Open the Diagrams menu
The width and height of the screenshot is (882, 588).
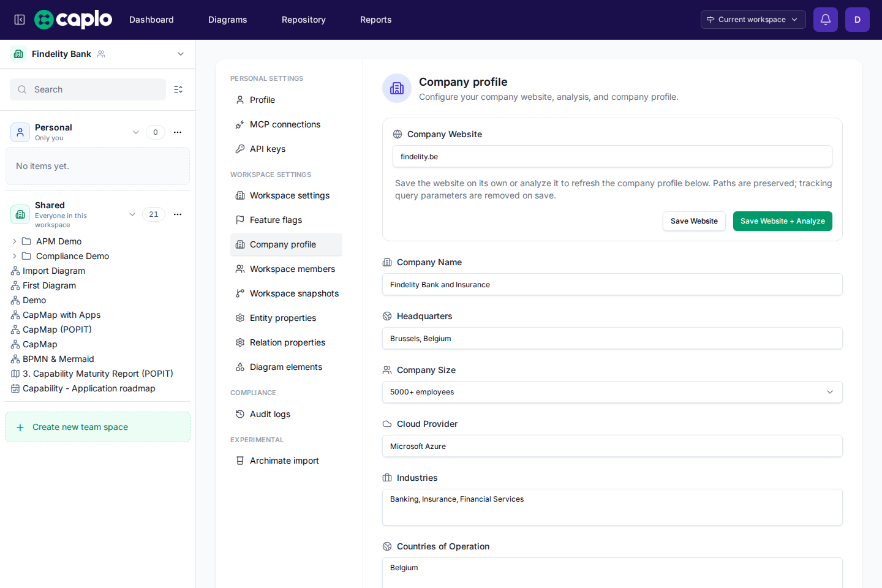click(228, 20)
